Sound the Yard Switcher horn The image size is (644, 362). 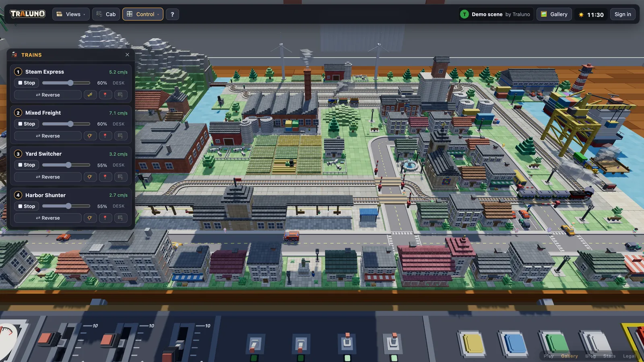pyautogui.click(x=90, y=177)
